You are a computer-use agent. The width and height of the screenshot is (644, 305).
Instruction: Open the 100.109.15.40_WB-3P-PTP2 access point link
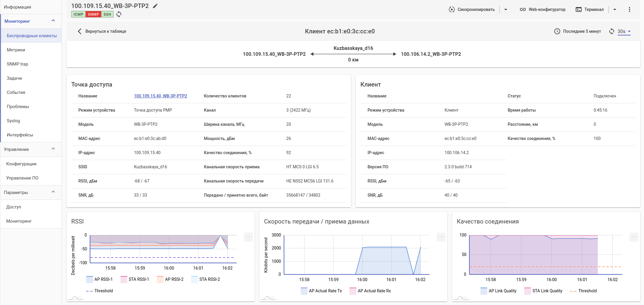(x=160, y=96)
